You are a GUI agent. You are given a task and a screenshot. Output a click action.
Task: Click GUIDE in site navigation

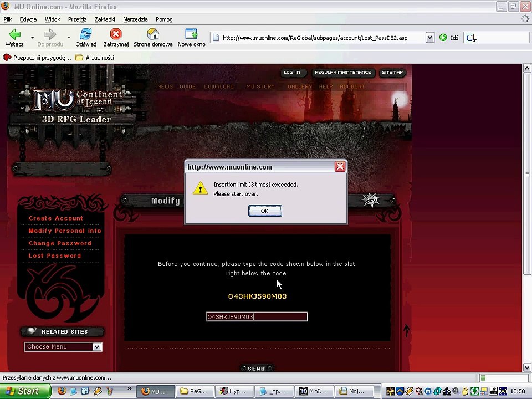tap(188, 86)
